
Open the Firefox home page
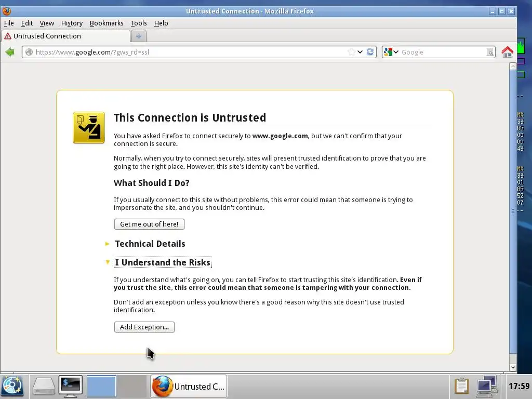click(x=507, y=52)
